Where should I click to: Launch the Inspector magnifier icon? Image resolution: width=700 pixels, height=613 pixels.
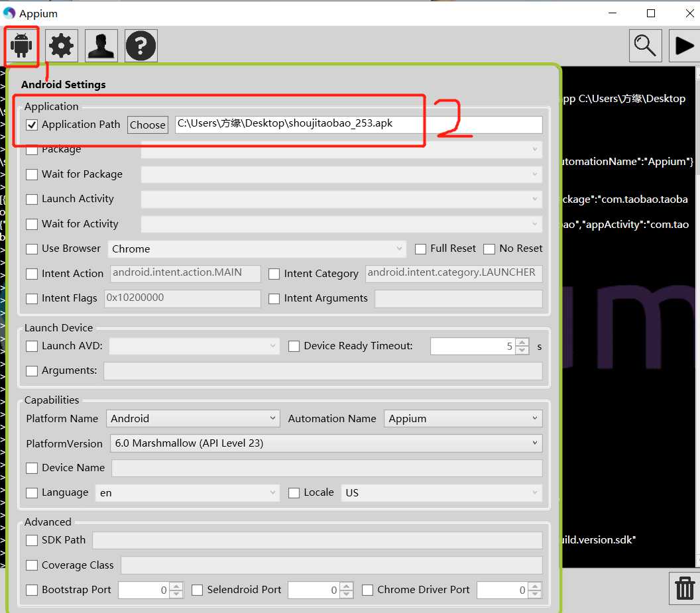tap(645, 46)
